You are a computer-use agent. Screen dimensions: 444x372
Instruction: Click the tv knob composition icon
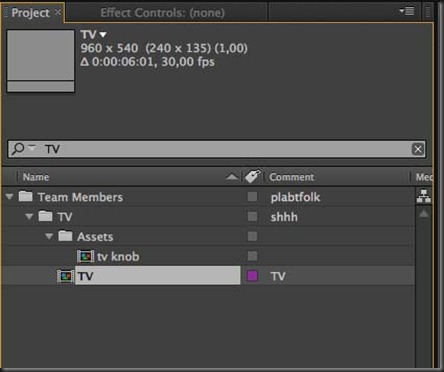[x=85, y=256]
